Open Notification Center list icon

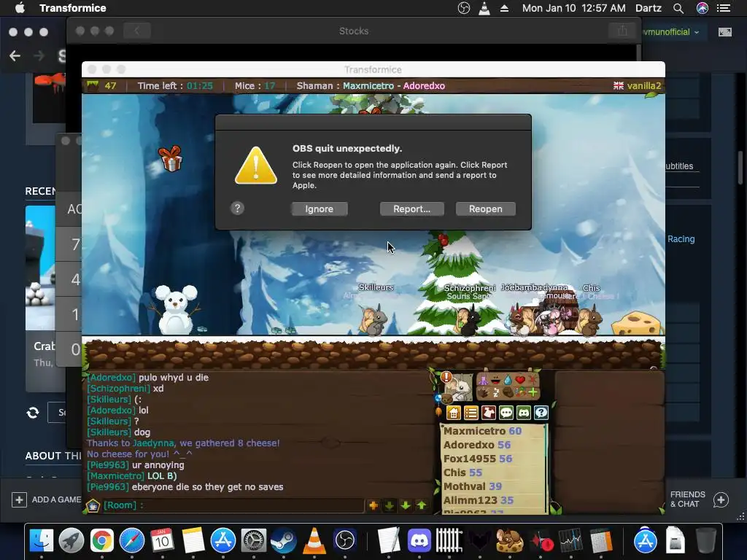(724, 8)
